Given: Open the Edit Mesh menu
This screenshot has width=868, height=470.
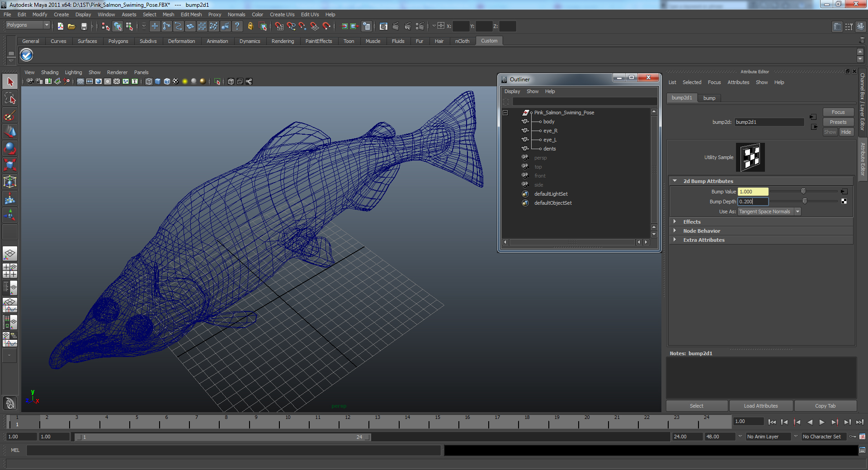Looking at the screenshot, I should coord(191,14).
